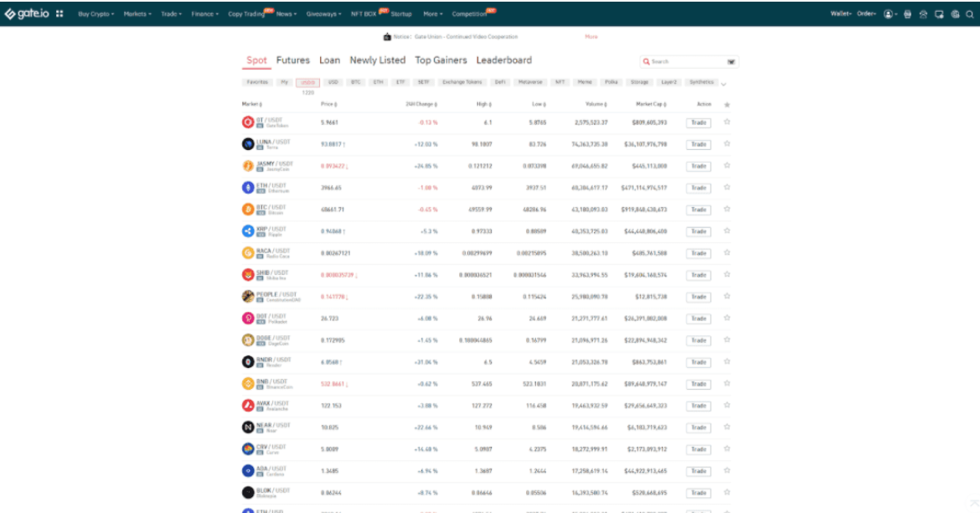
Task: Click the More link beside notice
Action: point(591,37)
